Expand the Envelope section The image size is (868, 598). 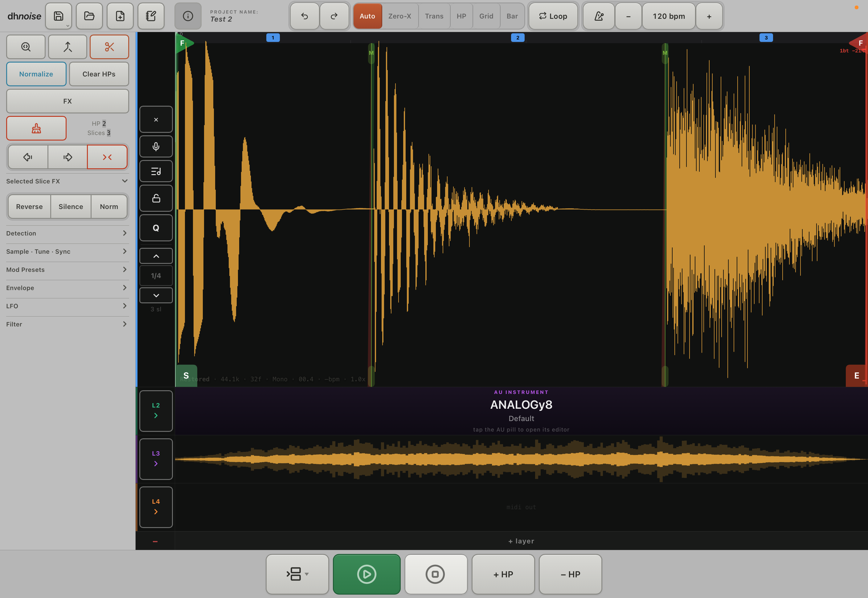(68, 288)
